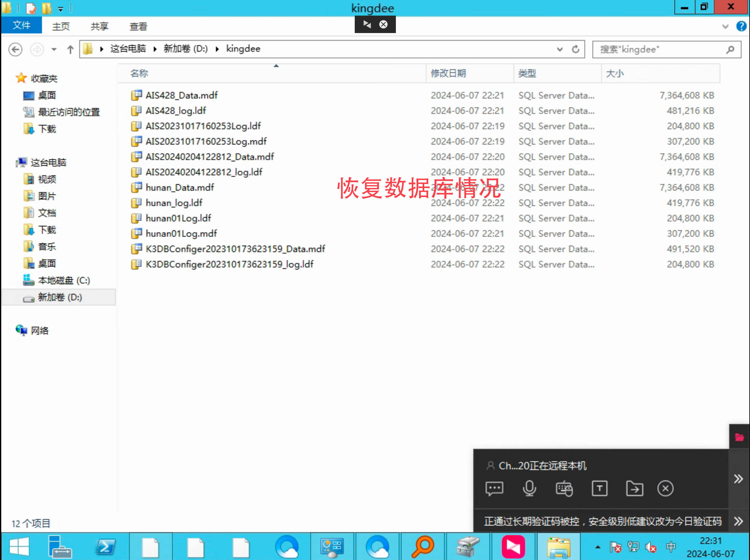Close the floating overlay with circled X
Image resolution: width=750 pixels, height=560 pixels.
coord(383,24)
